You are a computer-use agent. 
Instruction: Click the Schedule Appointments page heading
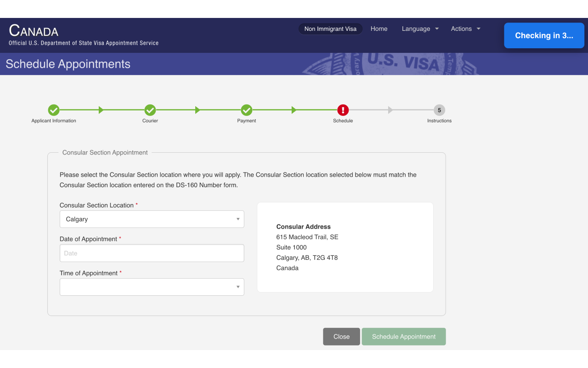(x=68, y=64)
